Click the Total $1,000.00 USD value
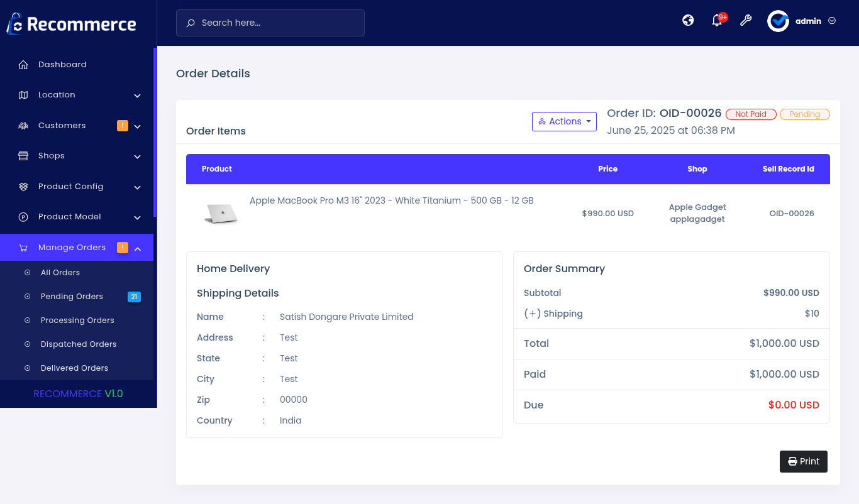 [x=784, y=344]
